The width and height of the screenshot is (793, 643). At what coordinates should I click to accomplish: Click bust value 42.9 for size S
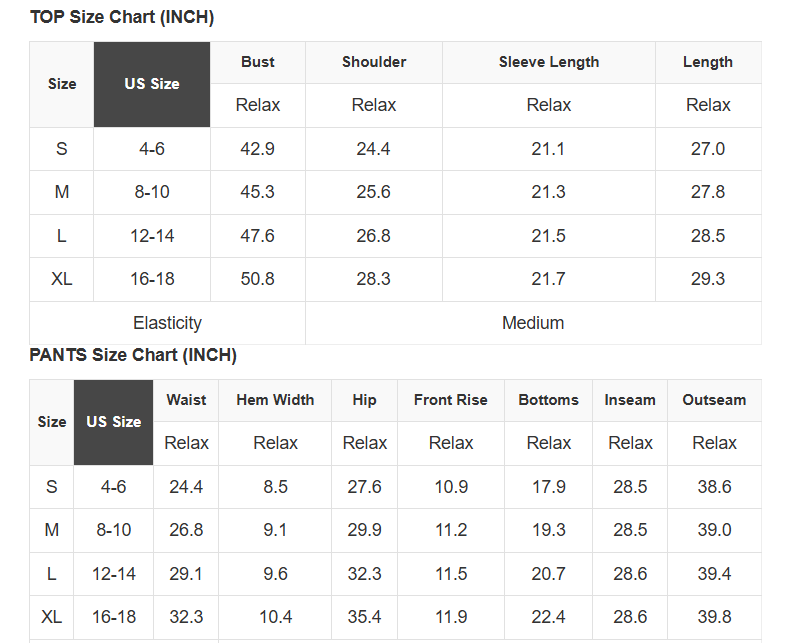point(258,149)
